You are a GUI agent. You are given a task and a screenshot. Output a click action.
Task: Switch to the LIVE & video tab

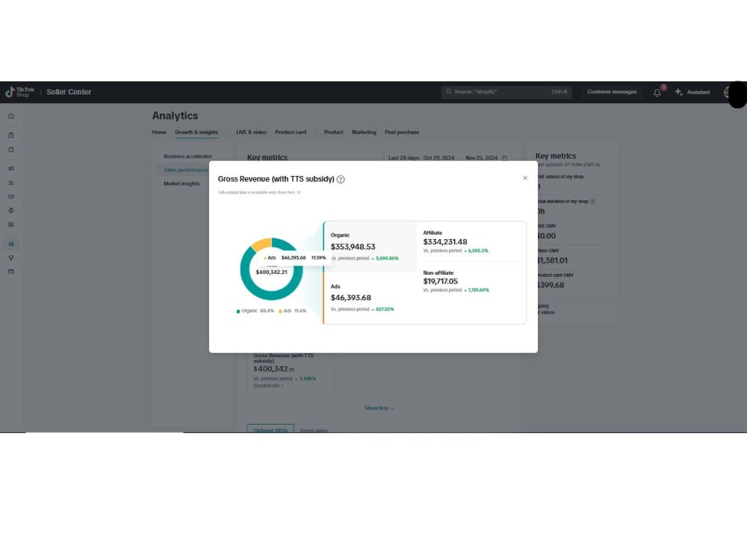251,132
